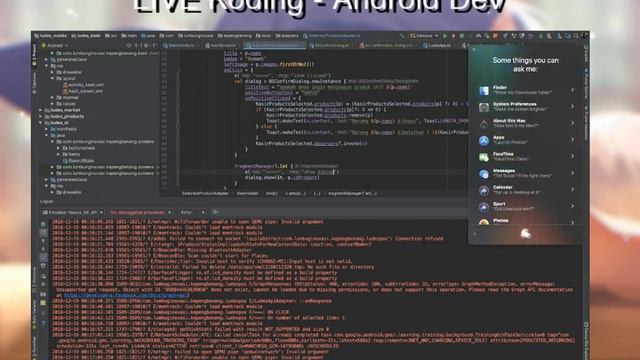Select the Calendar suggestion in Siri

pos(526,190)
